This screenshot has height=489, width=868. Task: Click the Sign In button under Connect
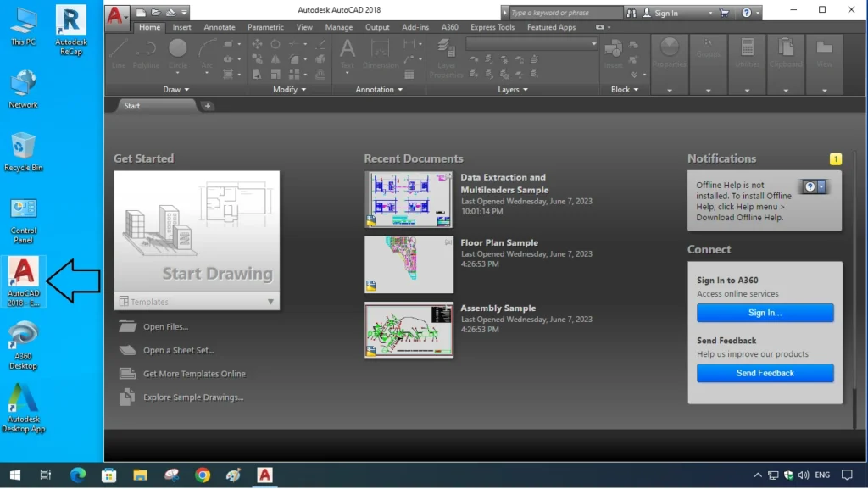[765, 313]
